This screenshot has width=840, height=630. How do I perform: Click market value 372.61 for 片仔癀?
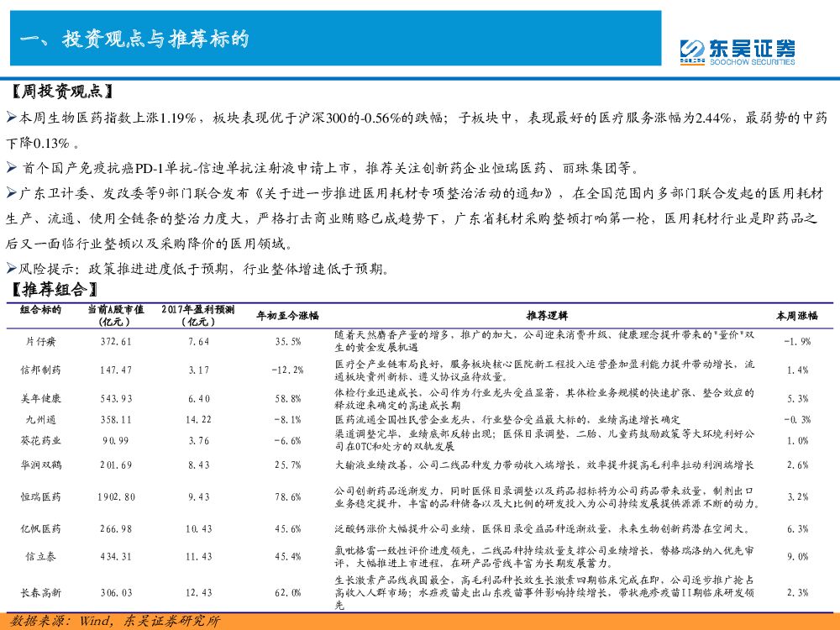pyautogui.click(x=116, y=341)
